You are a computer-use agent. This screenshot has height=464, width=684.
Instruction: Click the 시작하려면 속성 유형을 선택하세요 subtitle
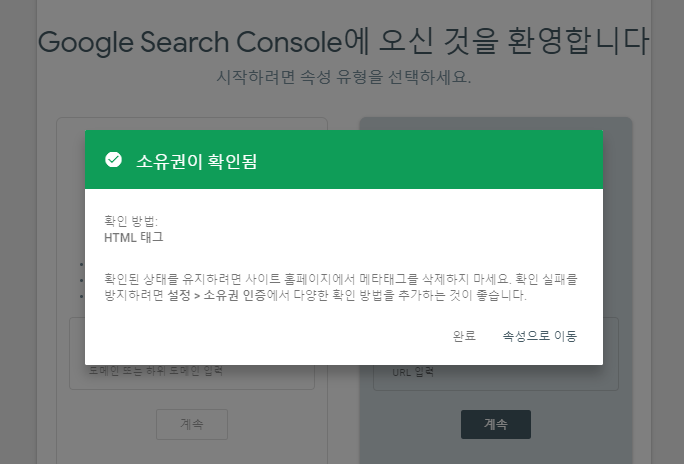click(x=344, y=77)
